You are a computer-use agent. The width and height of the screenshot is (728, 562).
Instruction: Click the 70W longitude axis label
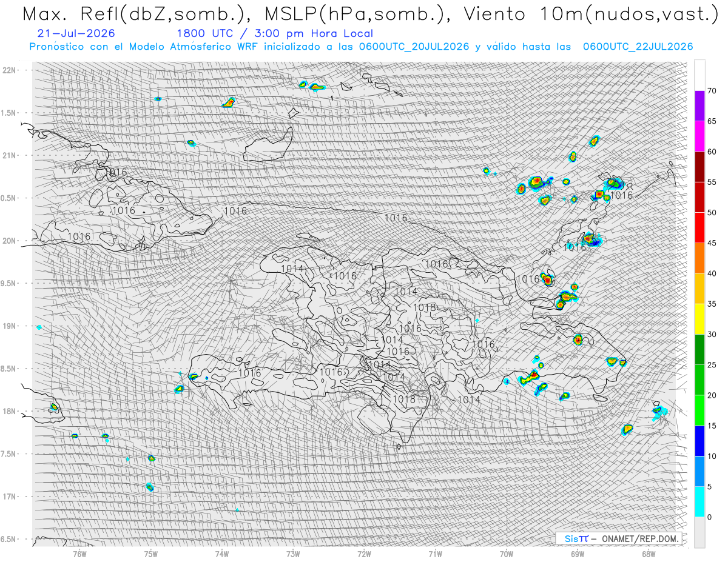(507, 553)
